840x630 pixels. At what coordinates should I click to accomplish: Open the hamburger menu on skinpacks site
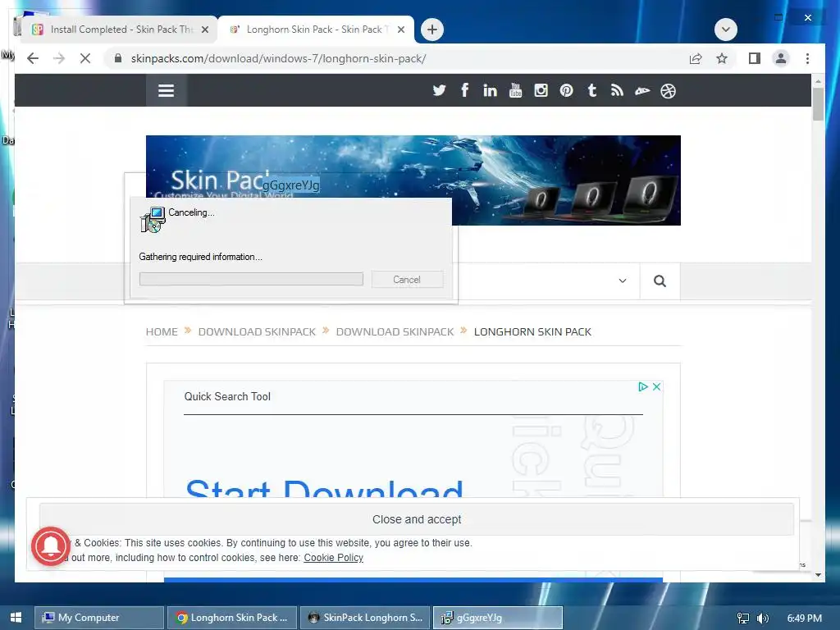click(166, 90)
